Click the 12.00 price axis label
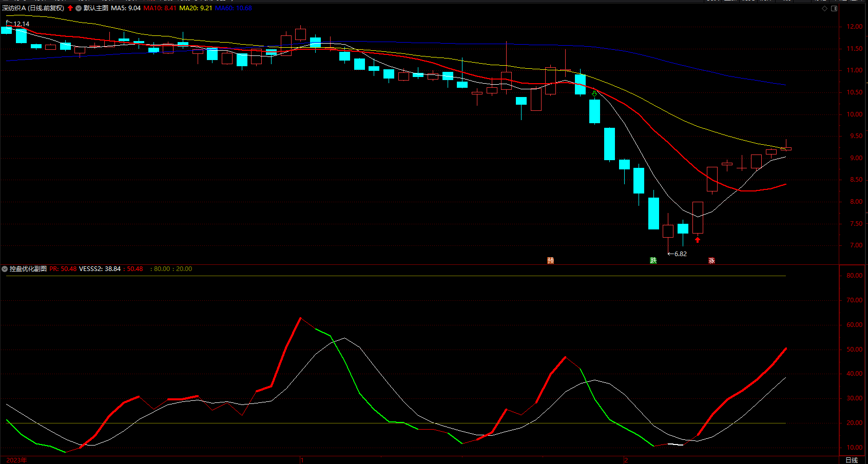The width and height of the screenshot is (868, 464). pyautogui.click(x=855, y=27)
